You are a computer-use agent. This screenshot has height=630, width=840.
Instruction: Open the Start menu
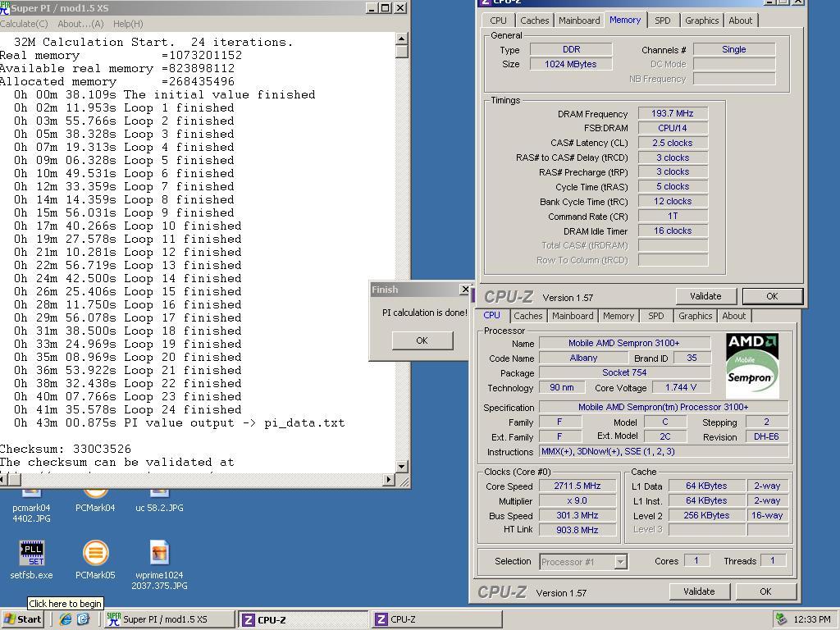pos(23,619)
